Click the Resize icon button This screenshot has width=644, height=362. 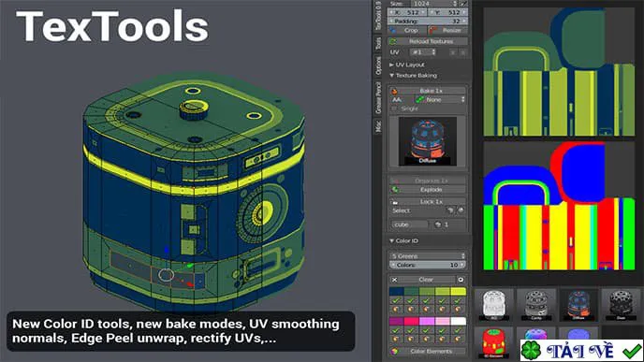432,30
